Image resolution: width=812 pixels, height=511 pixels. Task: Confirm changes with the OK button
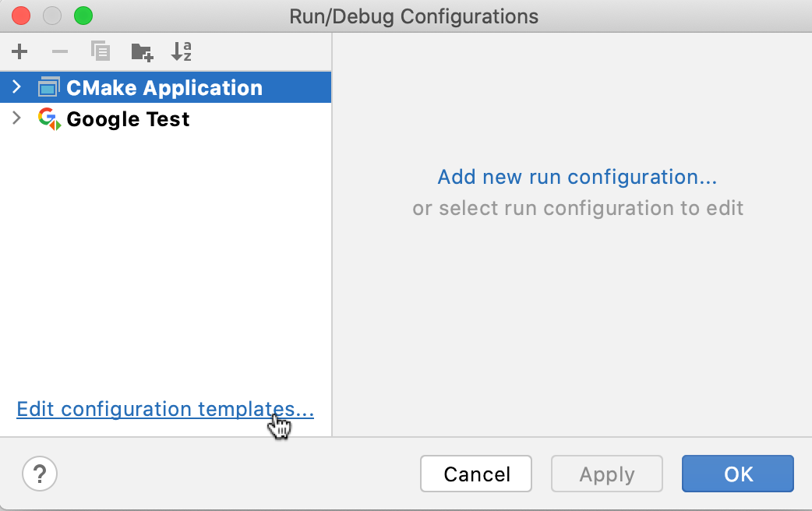click(737, 474)
